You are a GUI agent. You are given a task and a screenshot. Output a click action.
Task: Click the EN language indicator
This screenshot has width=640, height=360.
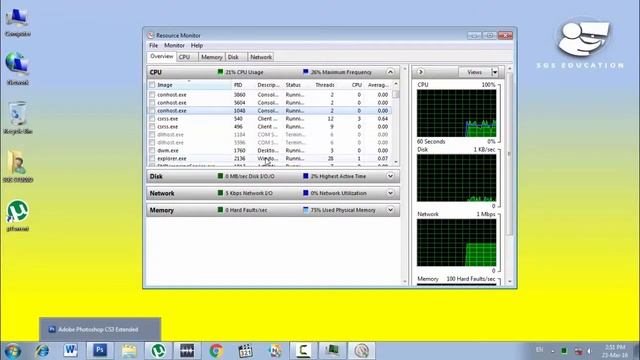540,350
